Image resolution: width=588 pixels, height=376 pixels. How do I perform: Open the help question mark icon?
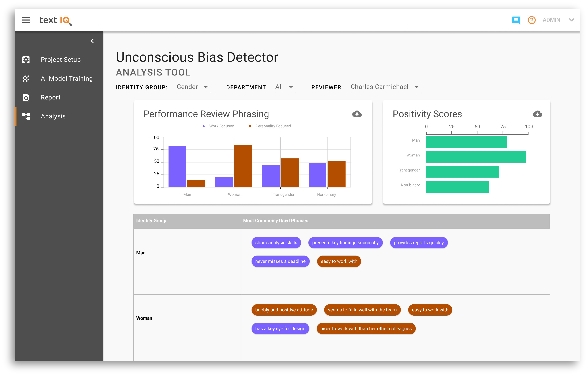tap(532, 20)
